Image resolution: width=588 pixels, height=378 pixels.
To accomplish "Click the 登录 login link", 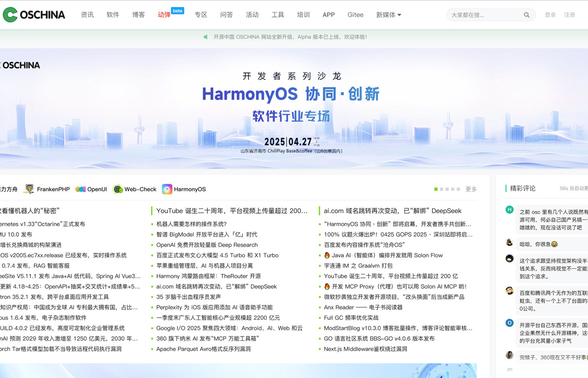I will pos(550,15).
